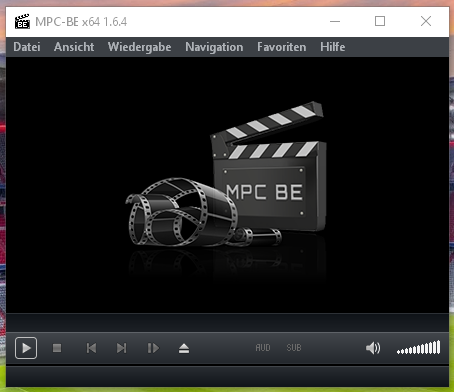454x392 pixels.
Task: Click the seek bar above the playback controls
Action: pos(227,323)
